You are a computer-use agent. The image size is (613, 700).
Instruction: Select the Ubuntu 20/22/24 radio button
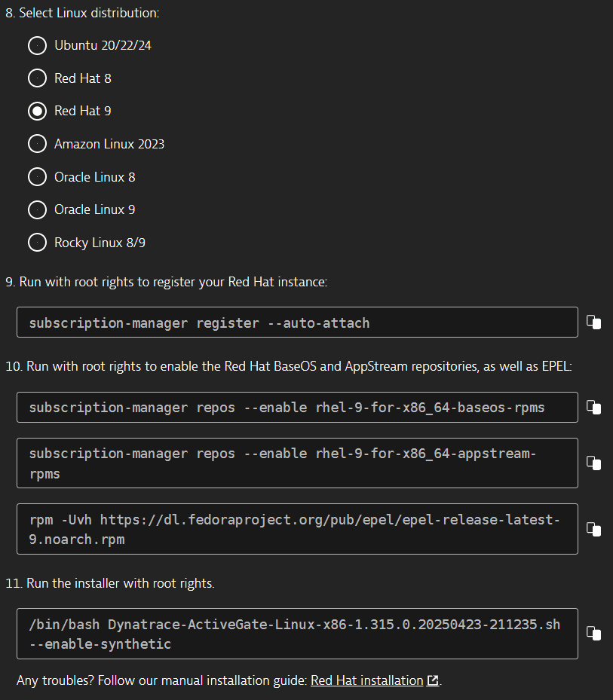pyautogui.click(x=37, y=45)
